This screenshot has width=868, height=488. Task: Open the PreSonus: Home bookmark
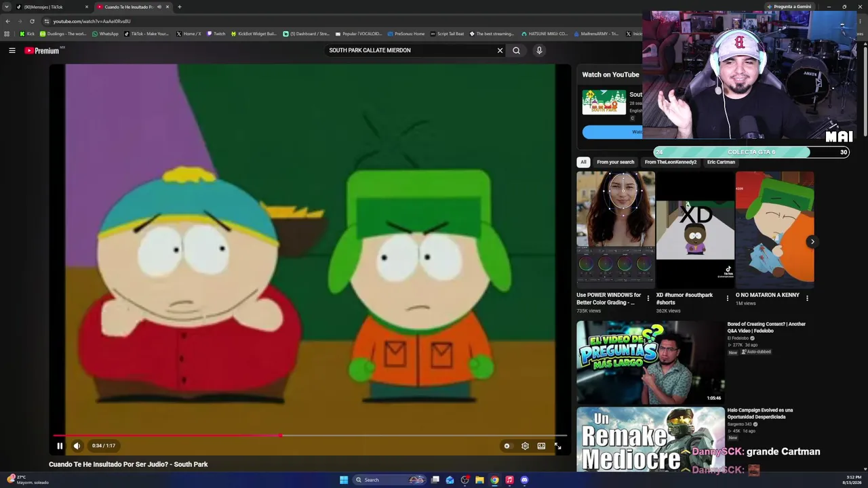(406, 34)
